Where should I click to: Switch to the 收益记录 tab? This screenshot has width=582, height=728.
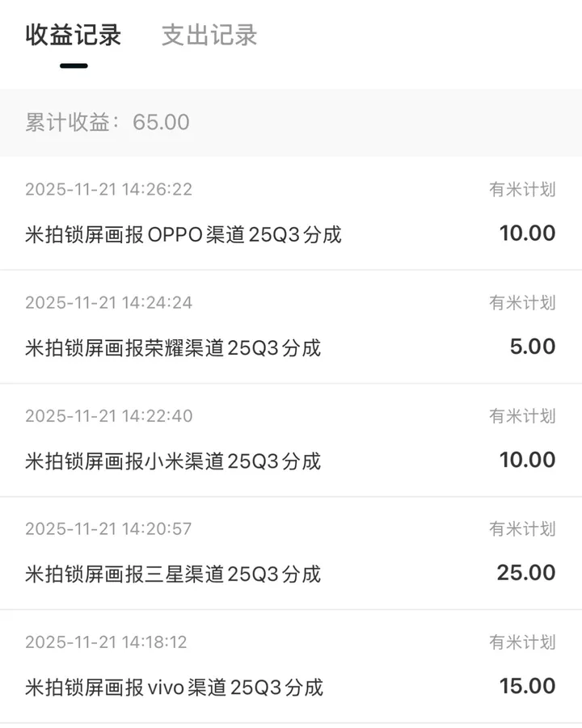click(x=73, y=36)
